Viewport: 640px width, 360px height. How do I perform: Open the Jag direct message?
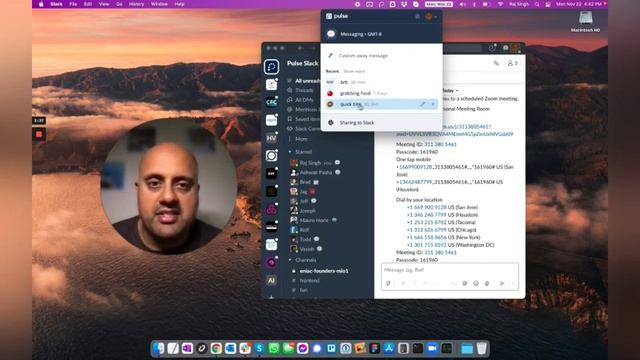click(x=303, y=191)
